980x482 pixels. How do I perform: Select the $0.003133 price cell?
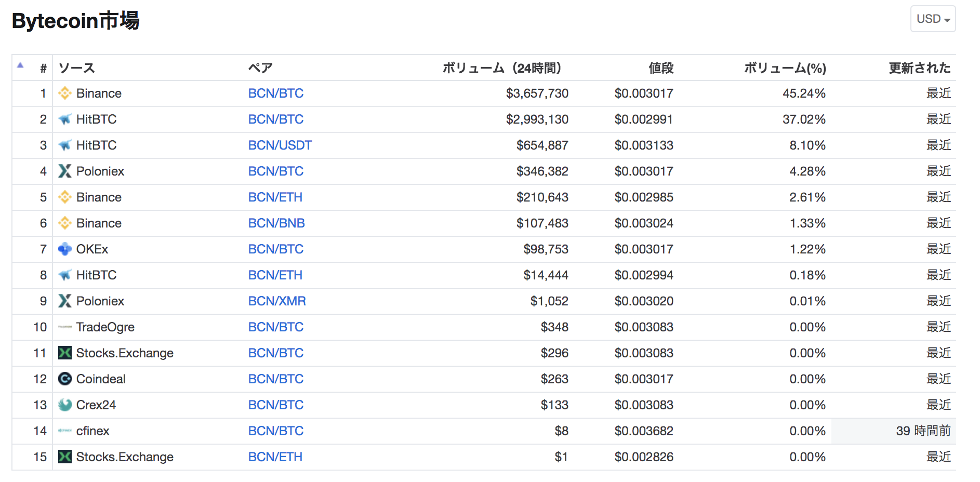pos(644,145)
